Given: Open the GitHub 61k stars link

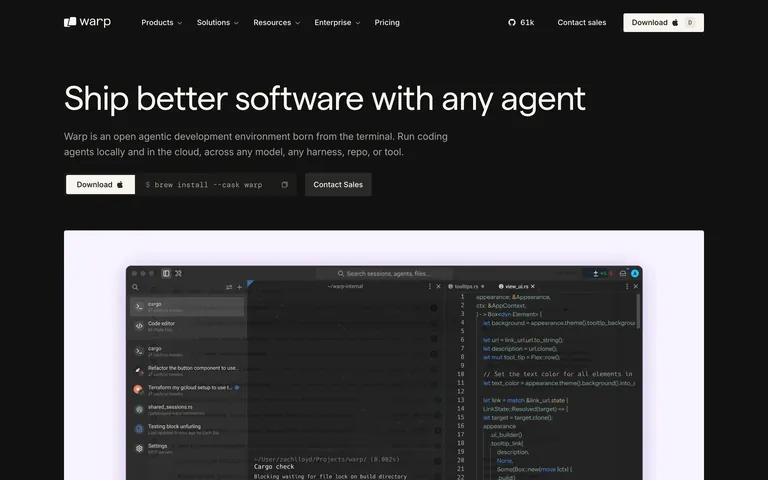Looking at the screenshot, I should tap(521, 23).
